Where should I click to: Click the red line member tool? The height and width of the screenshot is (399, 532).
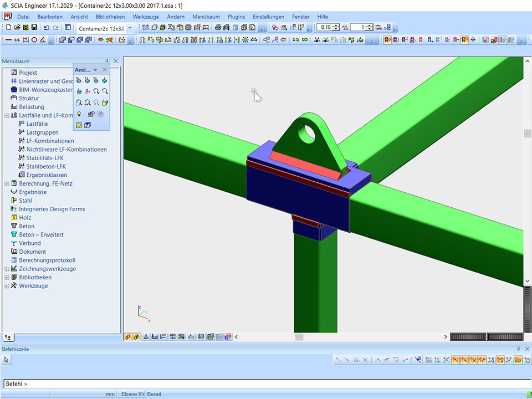click(x=8, y=40)
